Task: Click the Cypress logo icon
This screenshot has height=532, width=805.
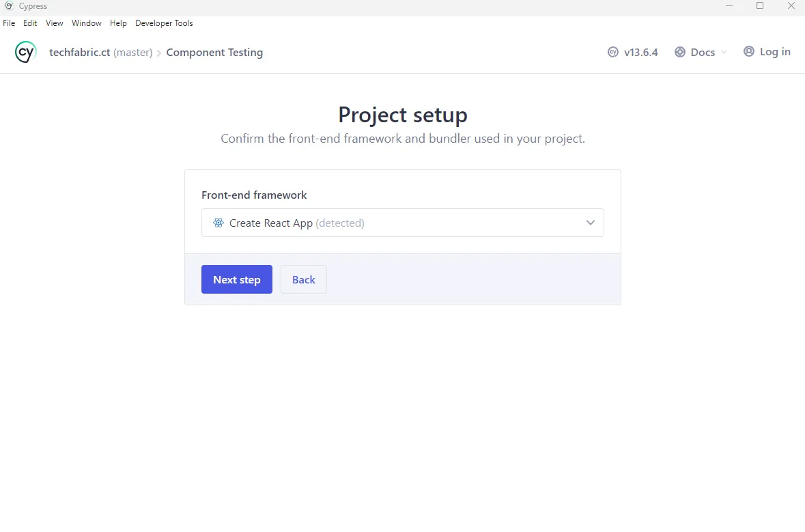Action: (x=25, y=52)
